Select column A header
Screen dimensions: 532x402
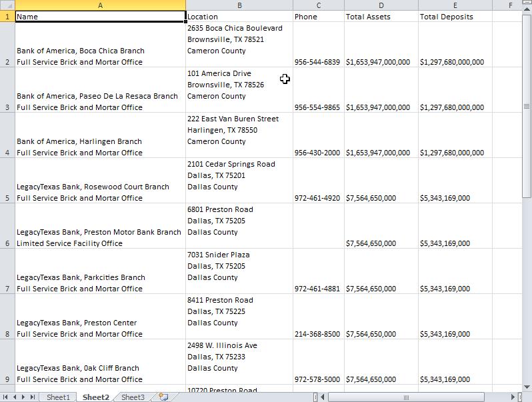100,5
